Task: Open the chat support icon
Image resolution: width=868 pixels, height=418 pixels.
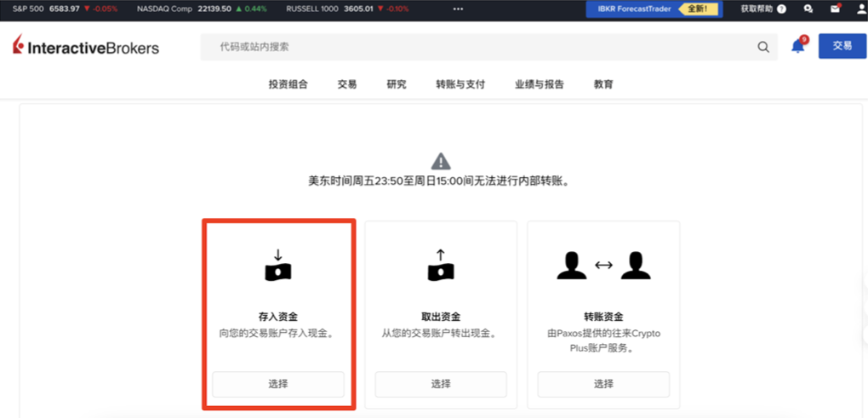Action: coord(808,9)
